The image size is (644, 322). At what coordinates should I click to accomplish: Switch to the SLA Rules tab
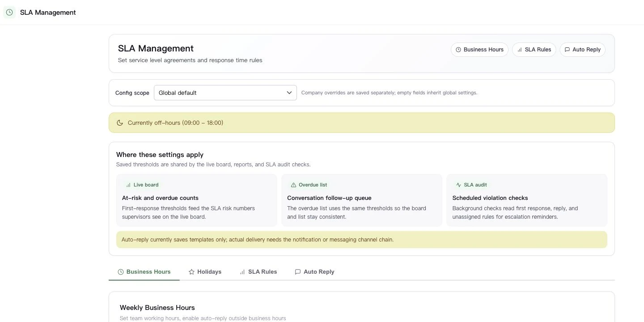[258, 272]
